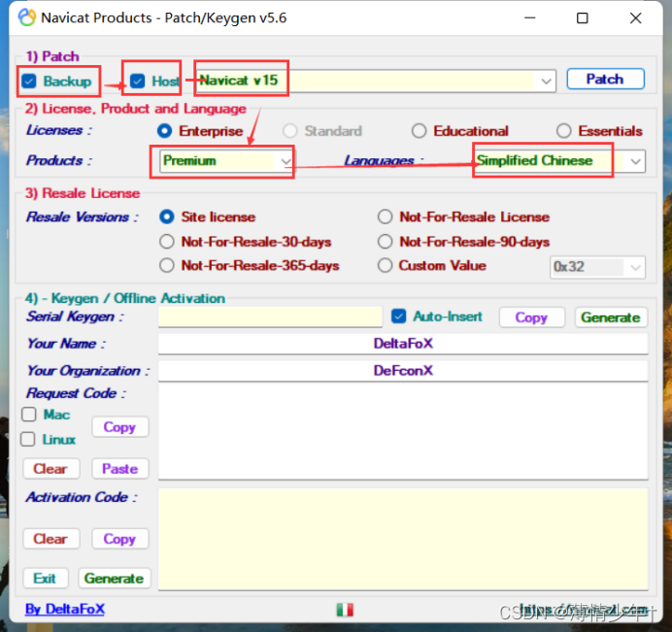This screenshot has width=672, height=632.
Task: Toggle the Auto-Insert checkbox
Action: [398, 316]
